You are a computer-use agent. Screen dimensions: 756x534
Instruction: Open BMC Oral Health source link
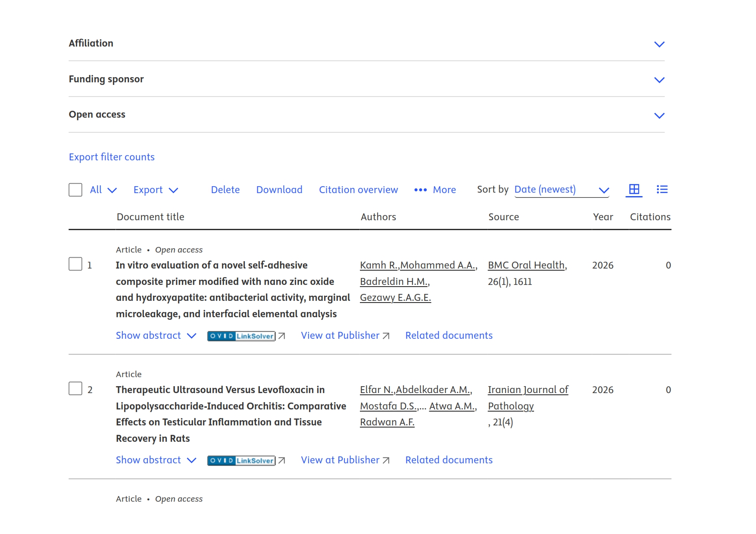[527, 265]
